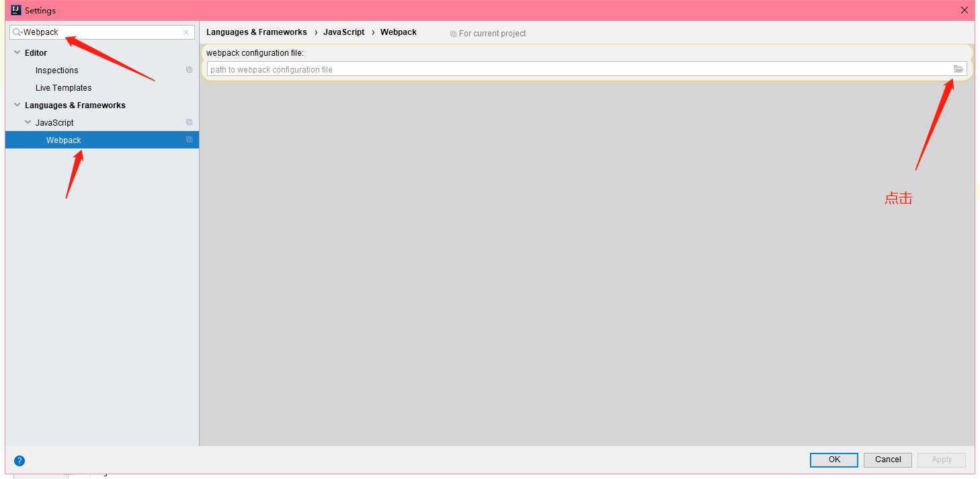The image size is (980, 479).
Task: Select Inspections in the settings tree
Action: point(56,70)
